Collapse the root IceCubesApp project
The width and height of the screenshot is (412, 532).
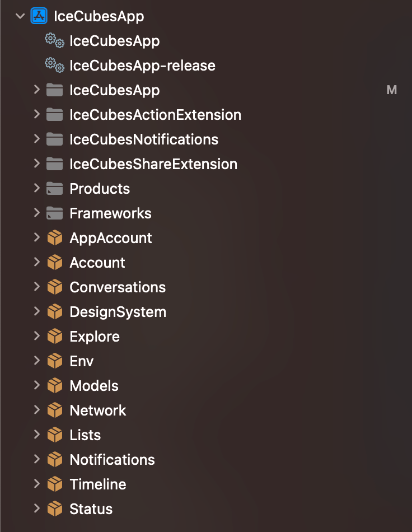(20, 16)
